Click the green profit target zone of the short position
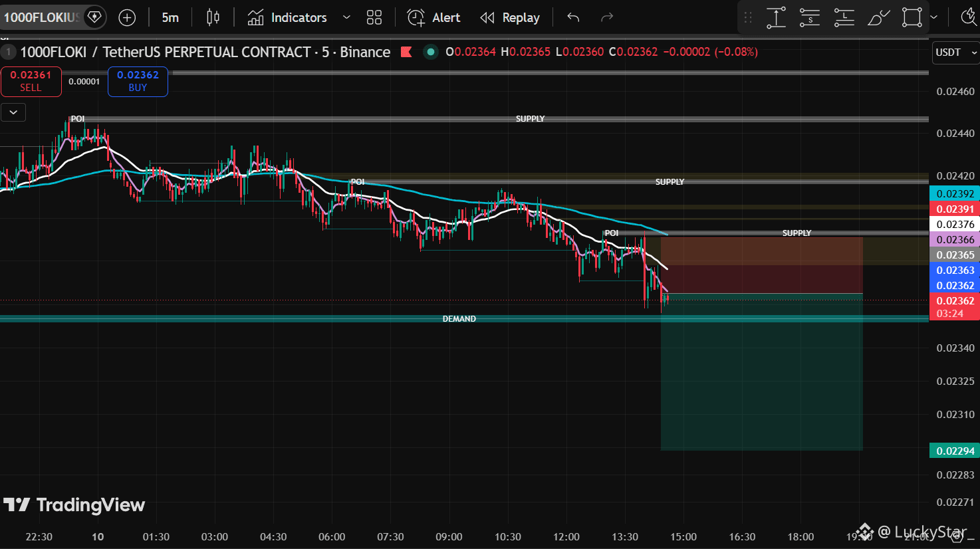 point(761,372)
